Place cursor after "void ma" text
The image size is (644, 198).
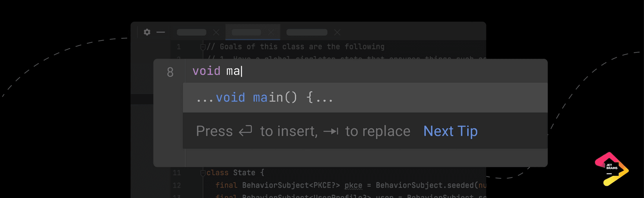pos(241,71)
